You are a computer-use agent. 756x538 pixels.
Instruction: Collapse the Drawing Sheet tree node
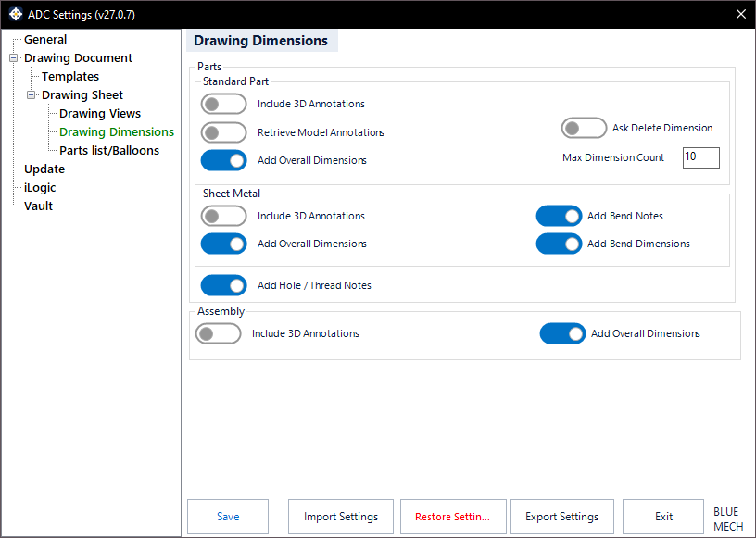point(31,95)
